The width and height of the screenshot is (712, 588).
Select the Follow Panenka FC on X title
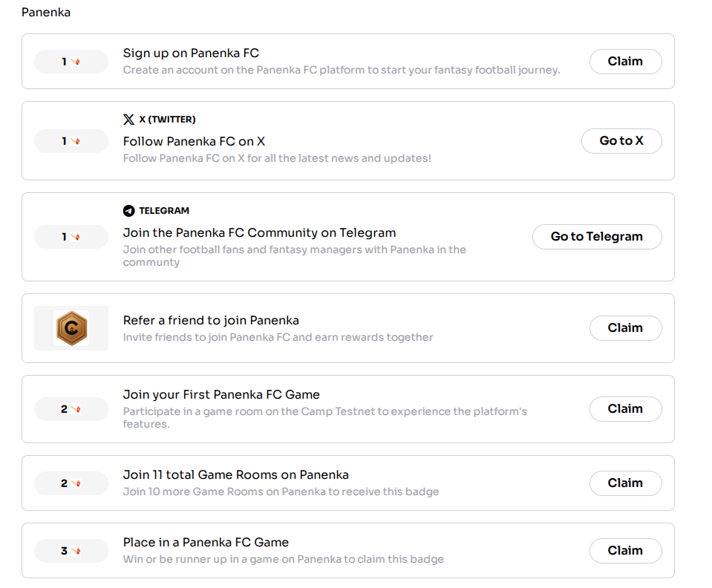click(x=194, y=141)
